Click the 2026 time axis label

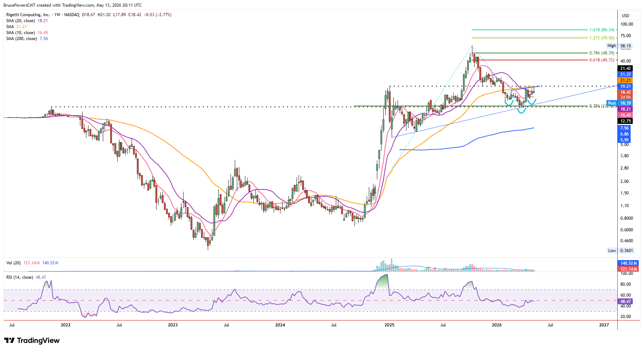497,325
